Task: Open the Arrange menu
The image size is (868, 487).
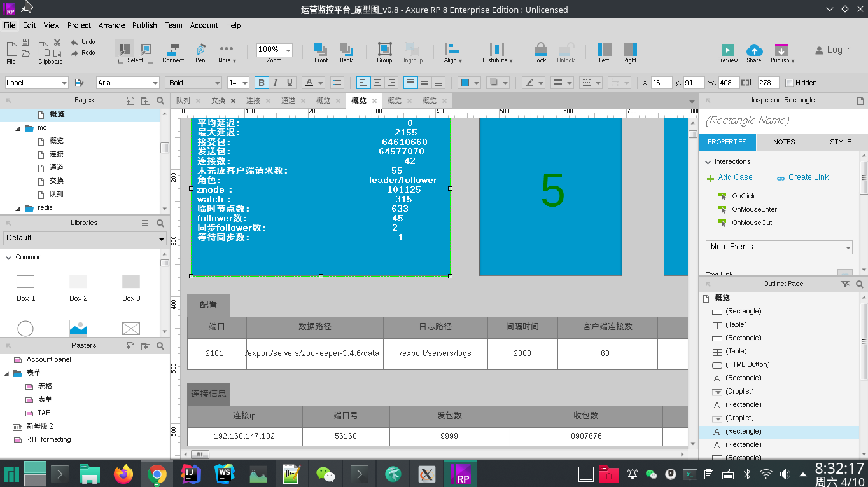Action: click(111, 25)
